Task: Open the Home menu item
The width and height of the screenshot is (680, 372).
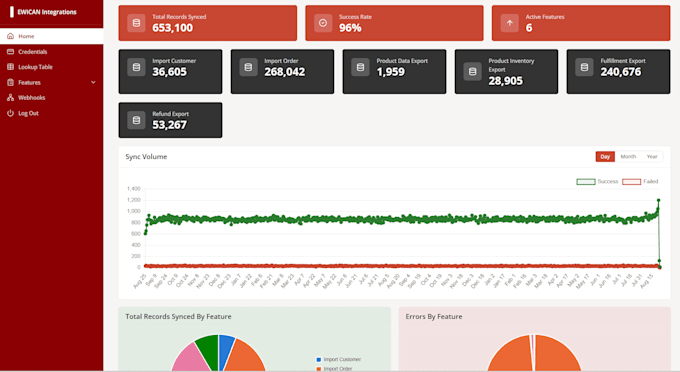Action: tap(52, 36)
